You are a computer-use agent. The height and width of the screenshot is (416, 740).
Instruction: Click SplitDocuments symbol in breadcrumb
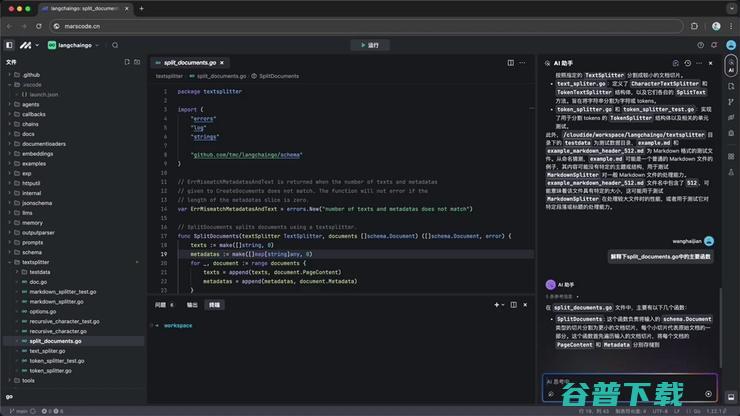pos(278,76)
